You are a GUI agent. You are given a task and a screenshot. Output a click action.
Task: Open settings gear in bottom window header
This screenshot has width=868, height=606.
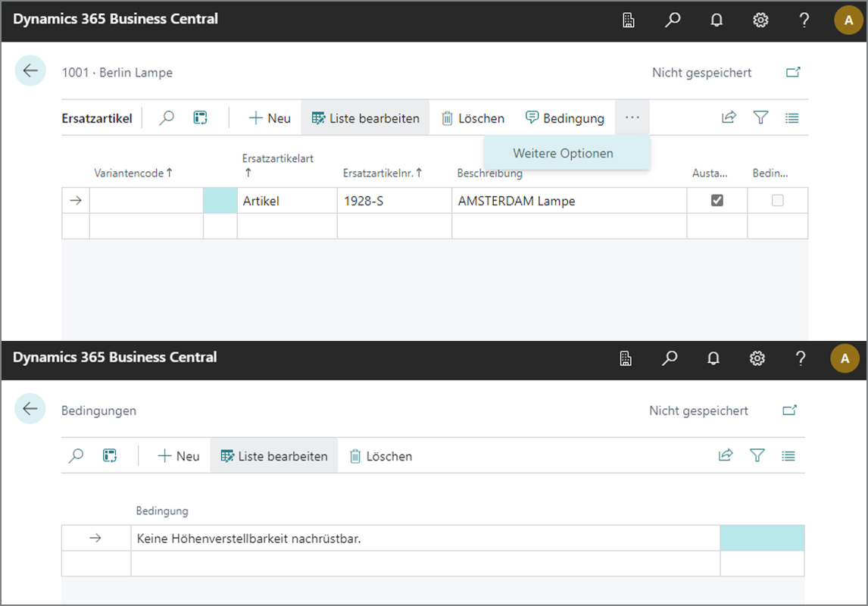pos(757,358)
